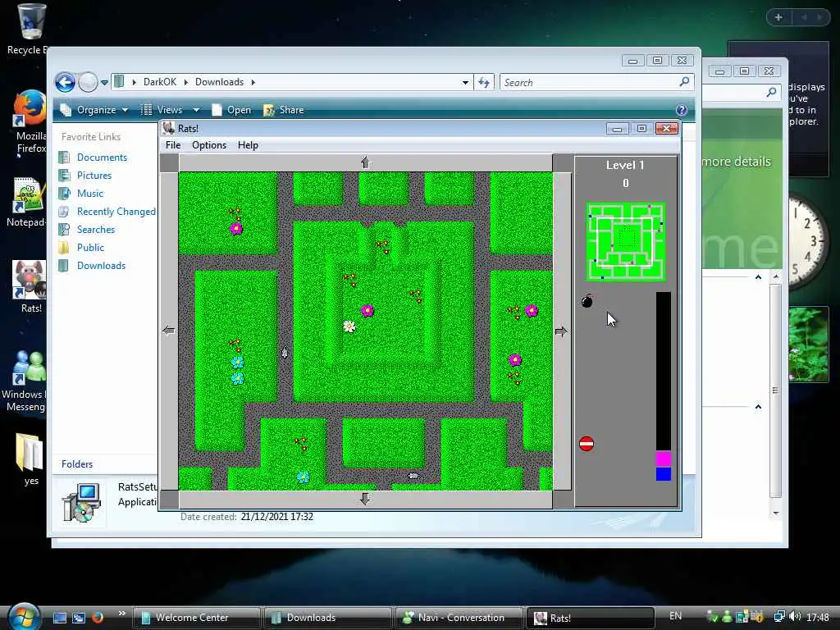Screen dimensions: 840x630
Task: Click the Help question mark icon in explorer
Action: (682, 110)
